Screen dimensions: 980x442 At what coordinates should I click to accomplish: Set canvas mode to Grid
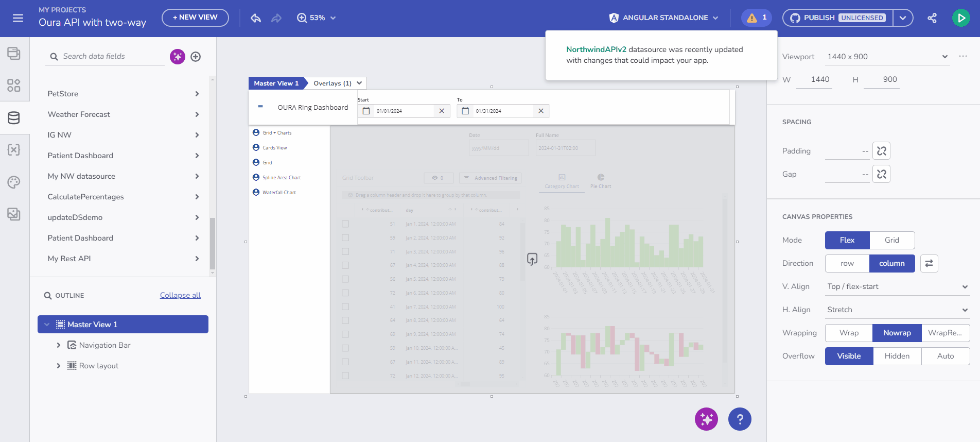pyautogui.click(x=891, y=240)
